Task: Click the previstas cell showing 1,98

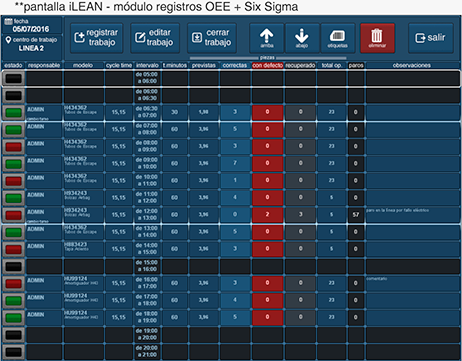Action: [x=204, y=112]
